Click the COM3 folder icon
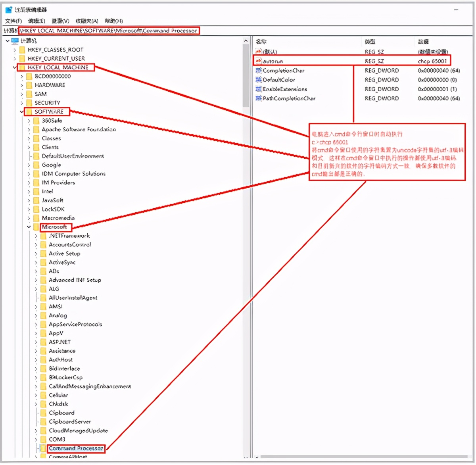 tap(43, 440)
